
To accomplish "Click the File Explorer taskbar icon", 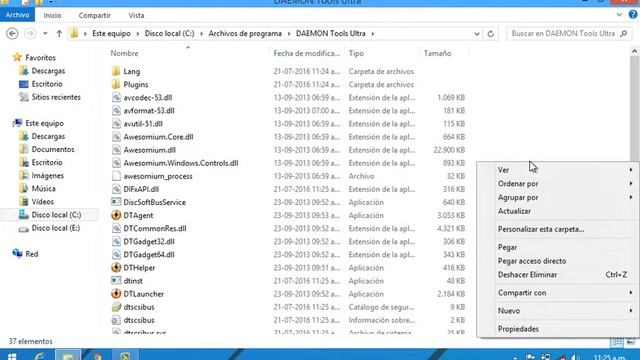I will (x=68, y=355).
